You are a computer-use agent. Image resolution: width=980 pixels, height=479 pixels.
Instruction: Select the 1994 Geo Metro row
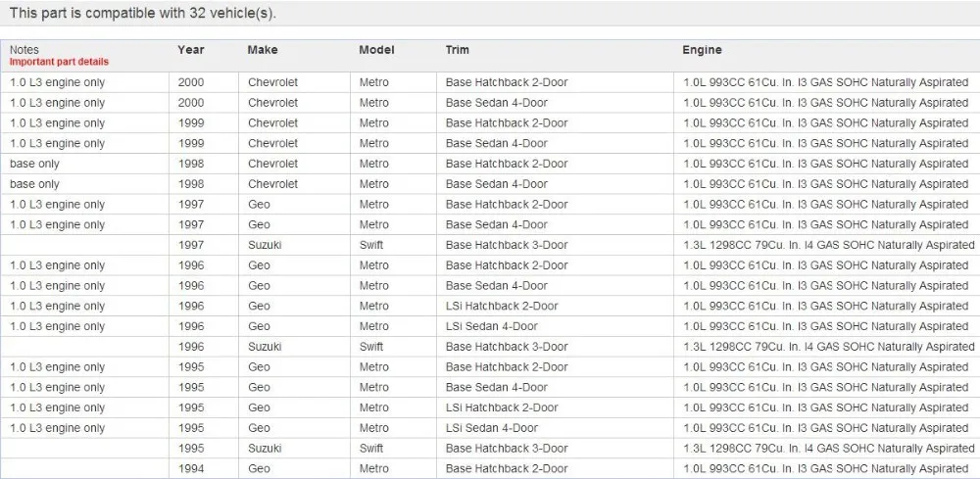point(490,468)
